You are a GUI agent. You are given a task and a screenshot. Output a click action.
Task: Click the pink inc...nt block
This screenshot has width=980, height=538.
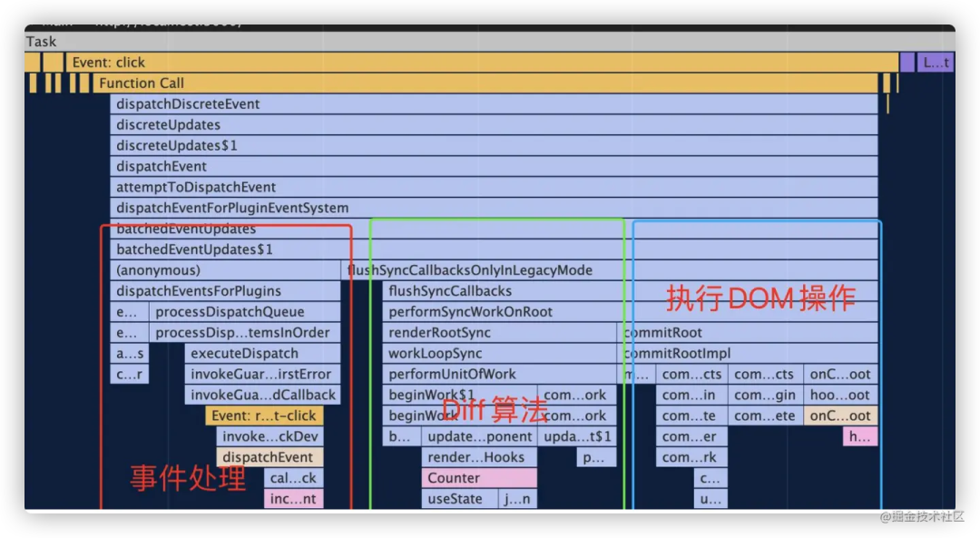[294, 498]
